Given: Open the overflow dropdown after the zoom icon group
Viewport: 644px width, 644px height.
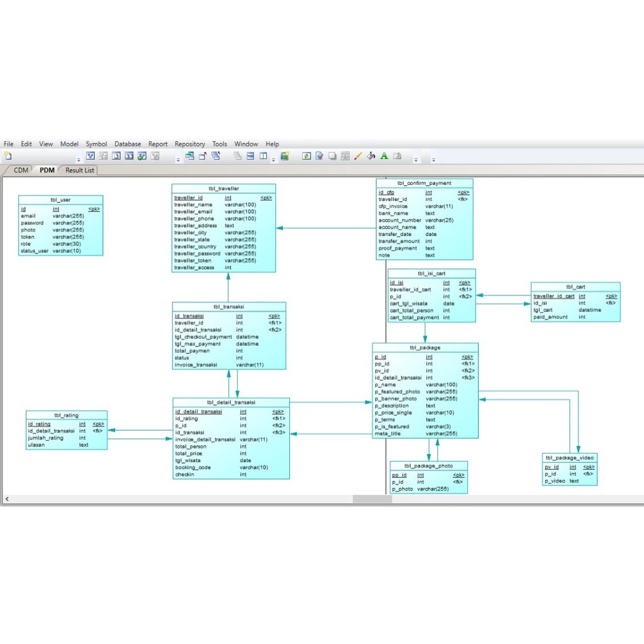Looking at the screenshot, I should [415, 158].
